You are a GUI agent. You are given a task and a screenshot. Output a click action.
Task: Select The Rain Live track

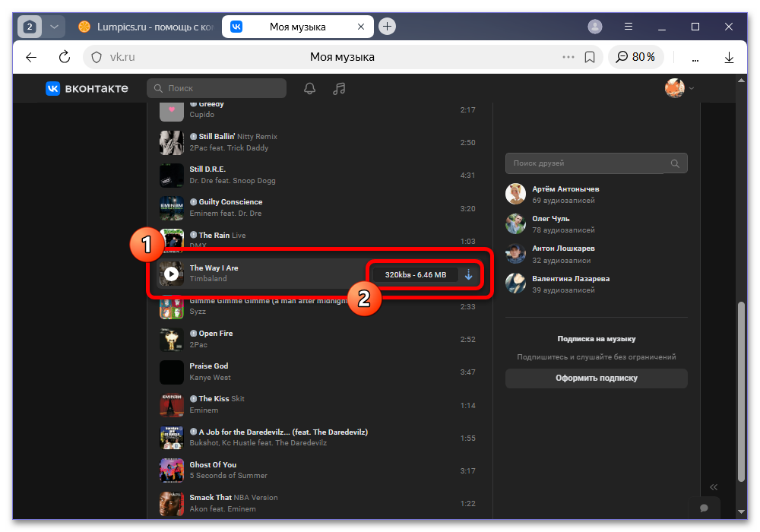point(319,240)
